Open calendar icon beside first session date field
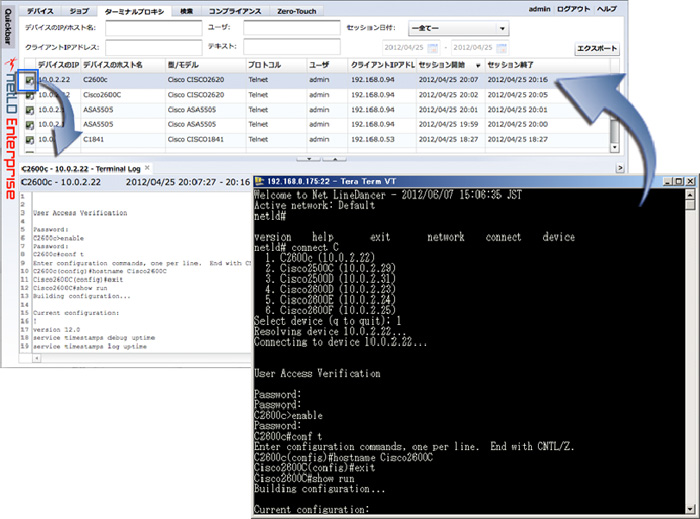This screenshot has width=700, height=519. pyautogui.click(x=432, y=47)
